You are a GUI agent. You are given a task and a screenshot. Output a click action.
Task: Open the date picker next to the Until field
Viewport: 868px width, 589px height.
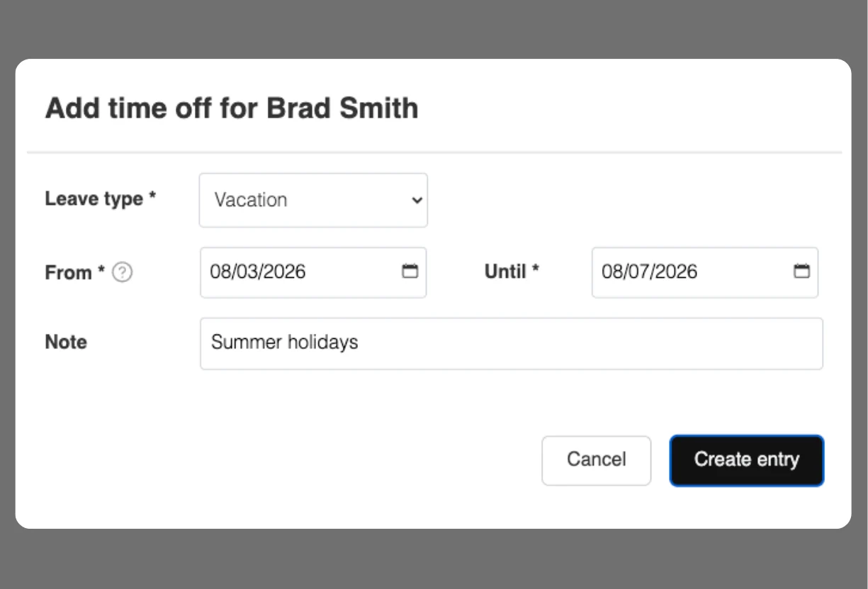pyautogui.click(x=801, y=271)
